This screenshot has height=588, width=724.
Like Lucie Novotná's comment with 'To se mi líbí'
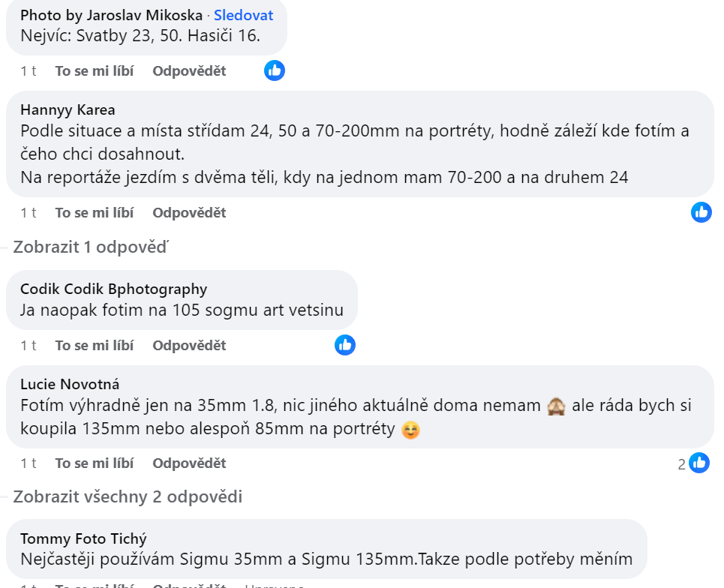point(95,463)
